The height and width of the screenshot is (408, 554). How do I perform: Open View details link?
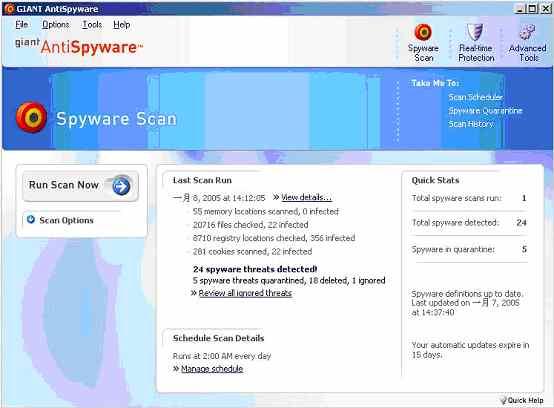tap(306, 197)
